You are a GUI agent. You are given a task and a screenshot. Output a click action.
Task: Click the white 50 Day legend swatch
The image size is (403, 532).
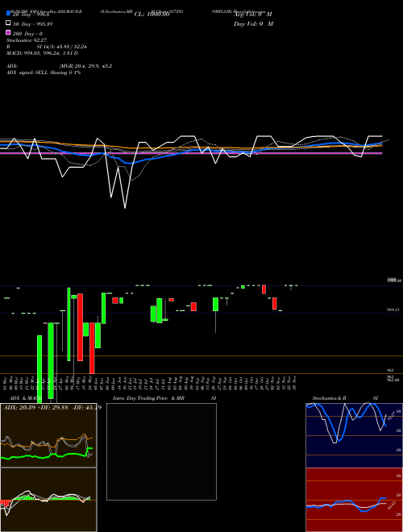click(8, 23)
